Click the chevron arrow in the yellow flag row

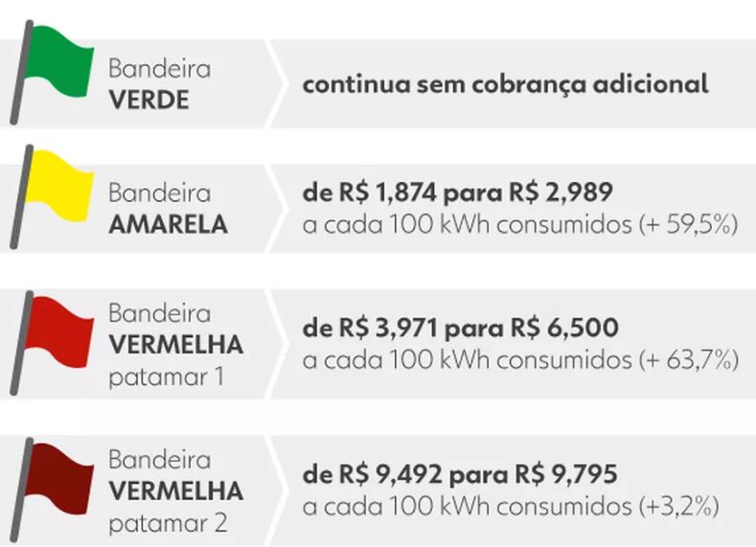pos(276,209)
